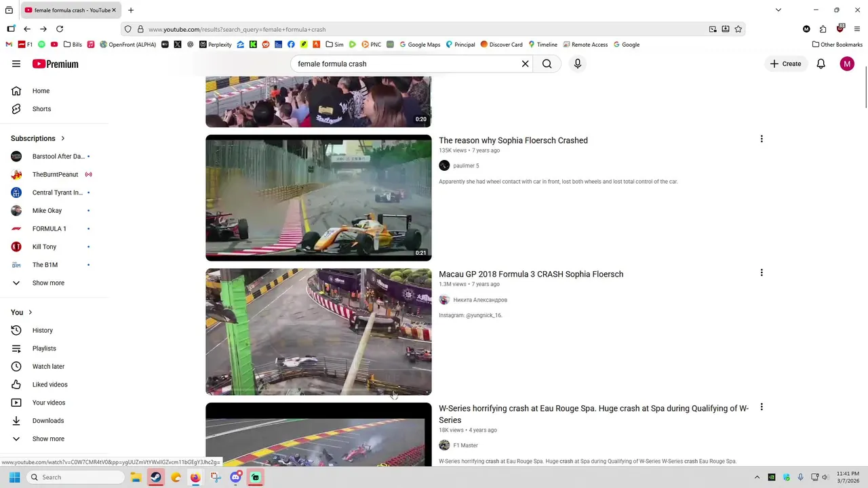Close the female formula crash tab
Screen dimensions: 868x488
114,10
